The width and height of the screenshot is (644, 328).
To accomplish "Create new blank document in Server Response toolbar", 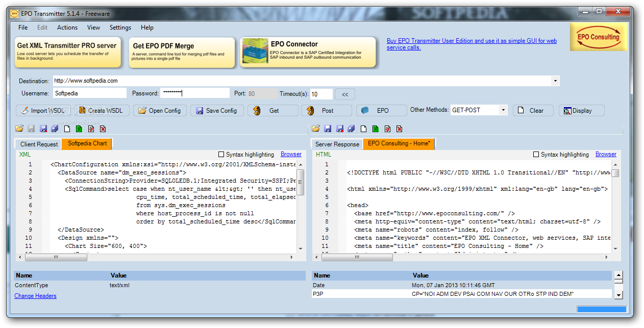I will [363, 129].
